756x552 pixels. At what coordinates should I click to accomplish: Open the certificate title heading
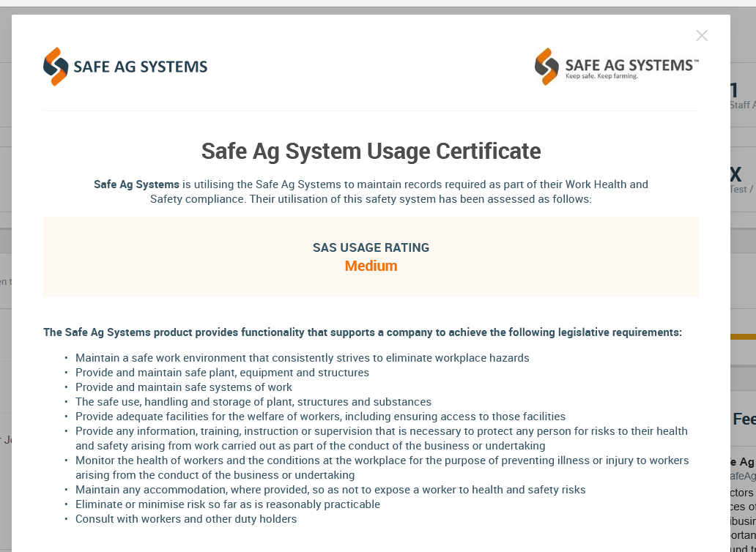(371, 151)
